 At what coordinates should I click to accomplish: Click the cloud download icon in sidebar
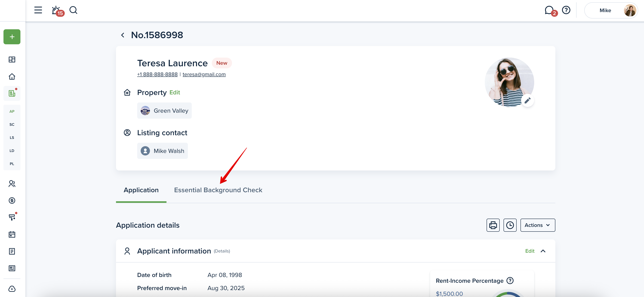pos(12,289)
